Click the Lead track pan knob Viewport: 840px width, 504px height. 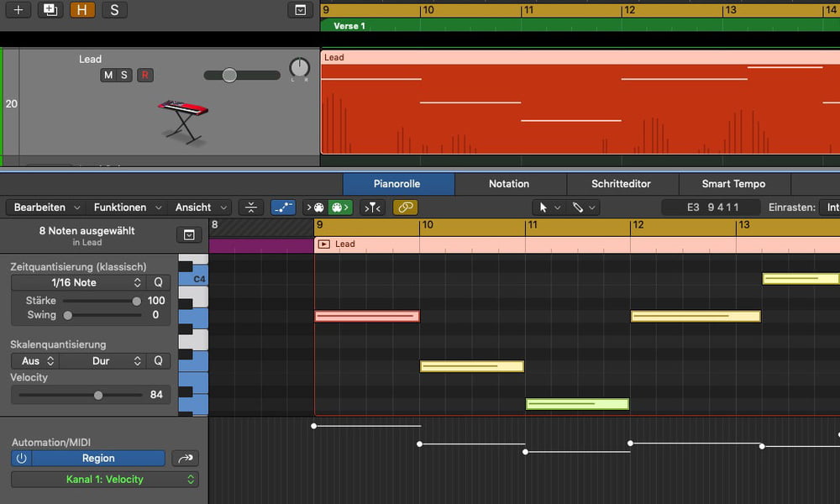(300, 68)
